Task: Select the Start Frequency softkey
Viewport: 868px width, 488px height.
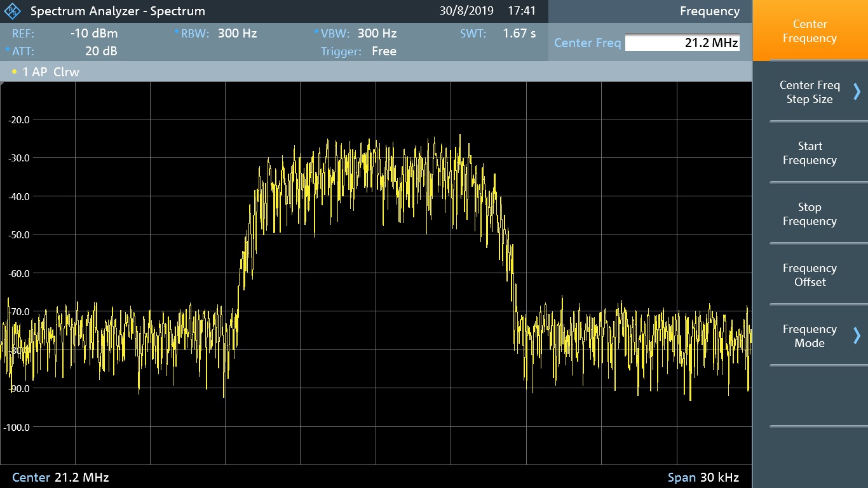Action: click(810, 153)
